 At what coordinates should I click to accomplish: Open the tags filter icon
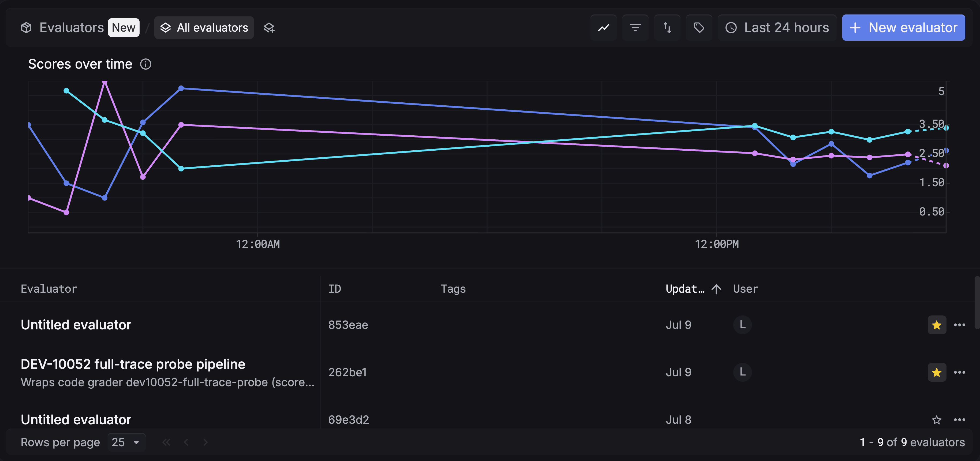click(699, 28)
